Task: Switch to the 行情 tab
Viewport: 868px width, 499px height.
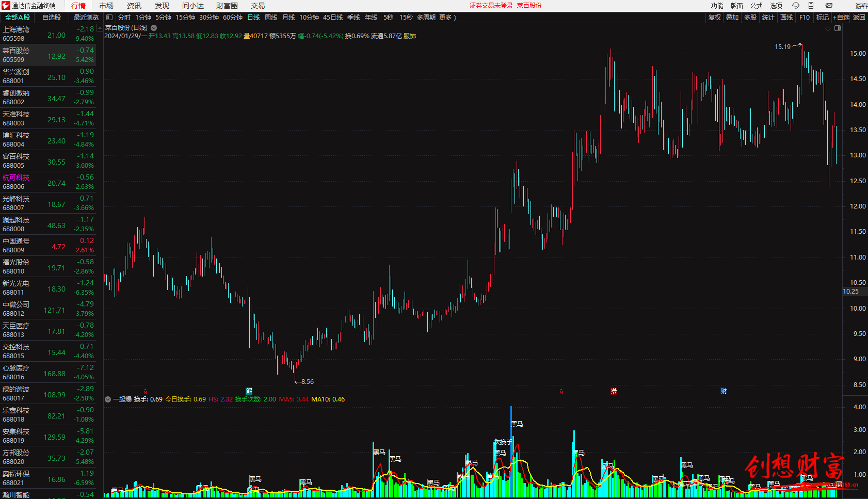Action: pyautogui.click(x=78, y=6)
